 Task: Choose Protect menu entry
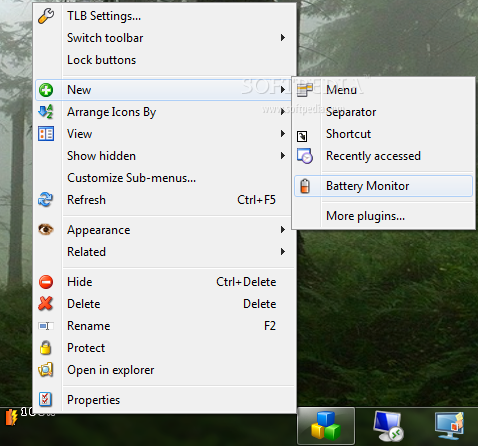point(165,348)
